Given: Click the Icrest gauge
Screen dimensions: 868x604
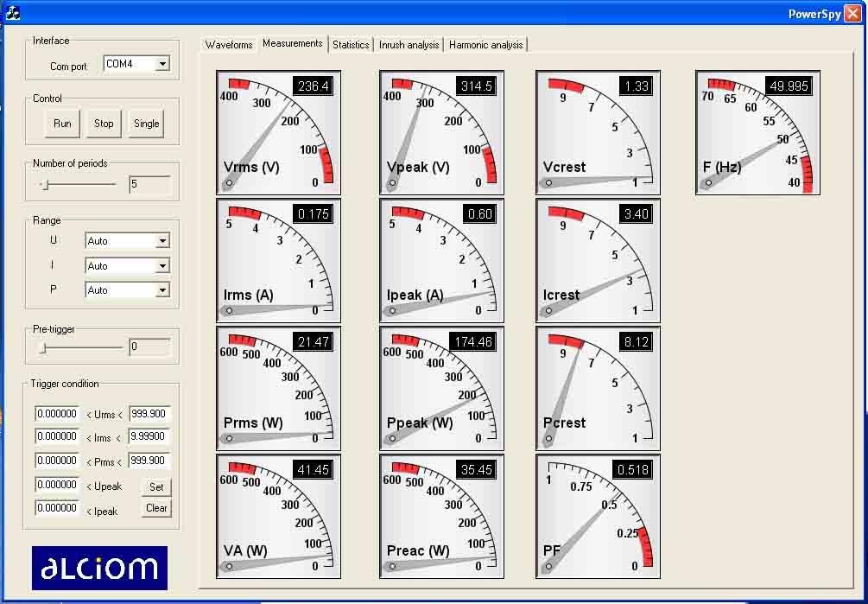Looking at the screenshot, I should [598, 260].
